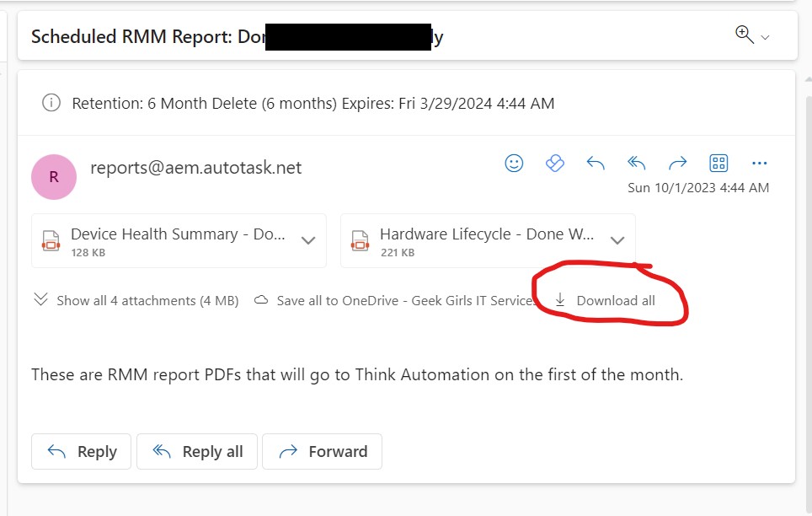Screen dimensions: 812x516
Task: Click the Forward button below message
Action: point(323,452)
